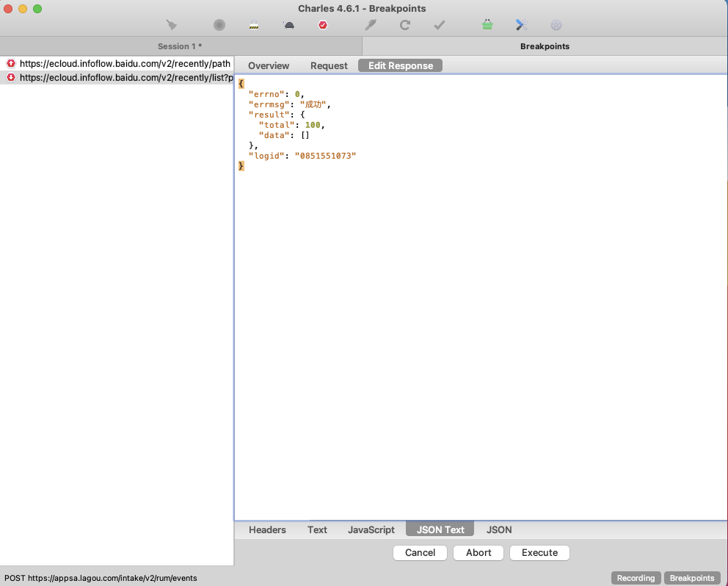The height and width of the screenshot is (586, 728).
Task: Toggle the red breakpoints hexagon icon
Action: (x=323, y=25)
